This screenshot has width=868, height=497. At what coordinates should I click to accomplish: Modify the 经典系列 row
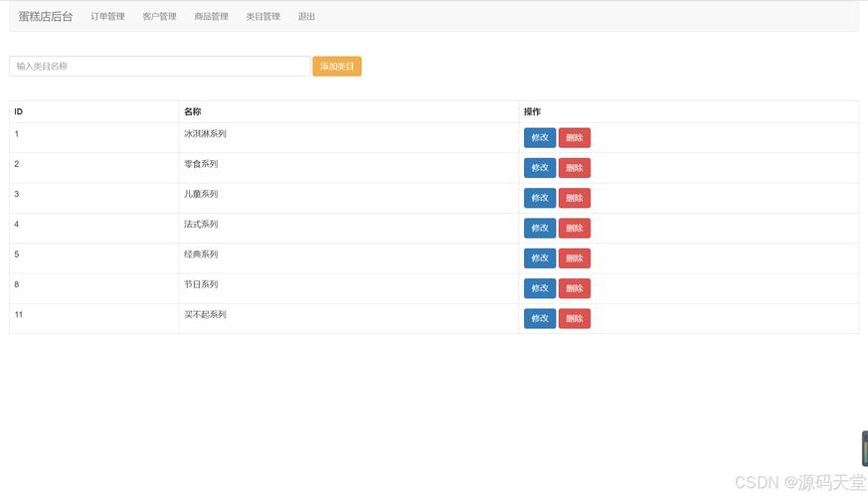[540, 258]
